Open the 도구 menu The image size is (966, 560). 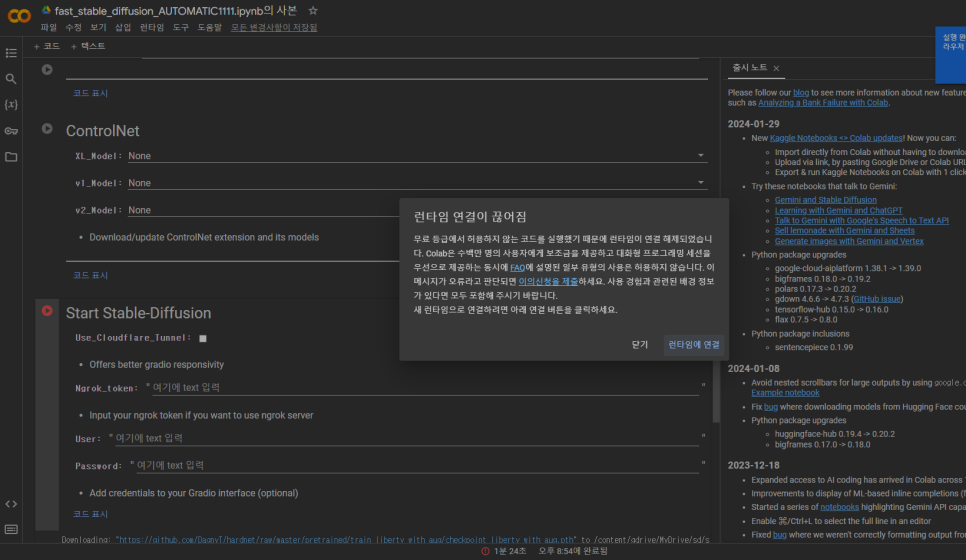(181, 27)
